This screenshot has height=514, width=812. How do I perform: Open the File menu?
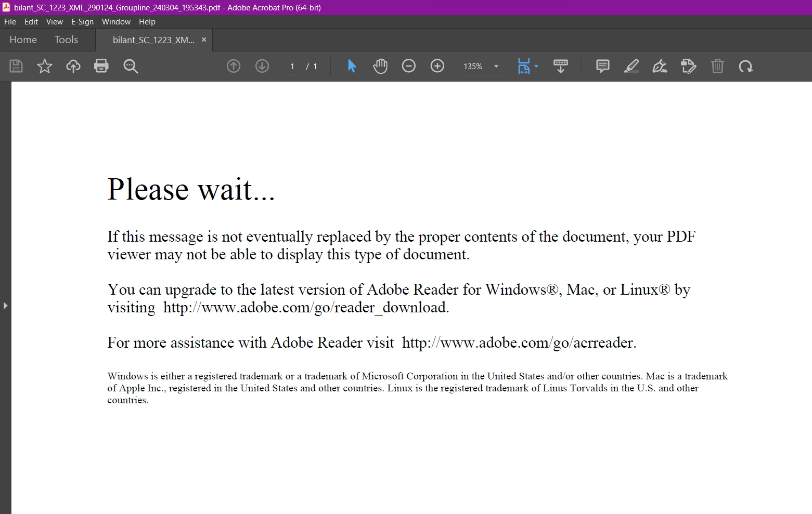click(10, 22)
